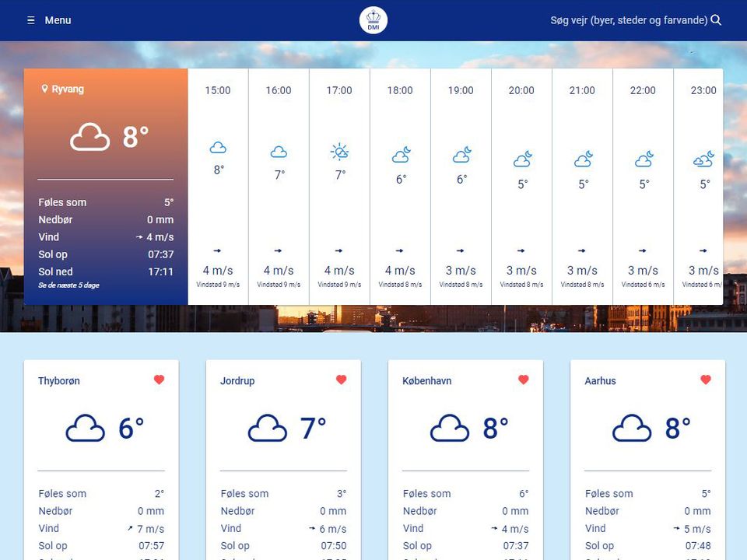Click the cloud icon on the København card
Screen dimensions: 747x560
click(x=450, y=427)
